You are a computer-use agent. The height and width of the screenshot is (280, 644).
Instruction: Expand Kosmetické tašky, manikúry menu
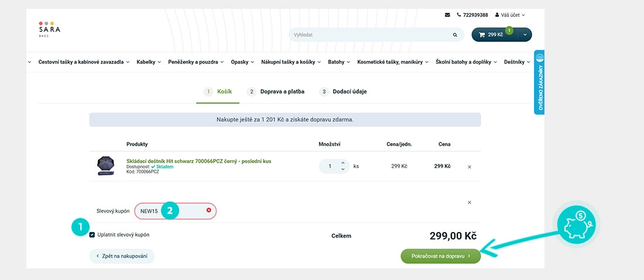(393, 63)
